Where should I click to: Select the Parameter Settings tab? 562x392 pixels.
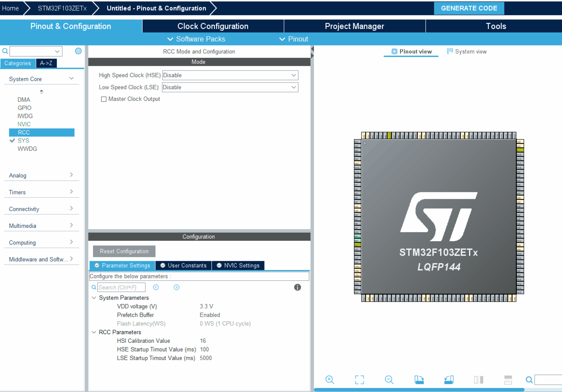click(x=123, y=265)
